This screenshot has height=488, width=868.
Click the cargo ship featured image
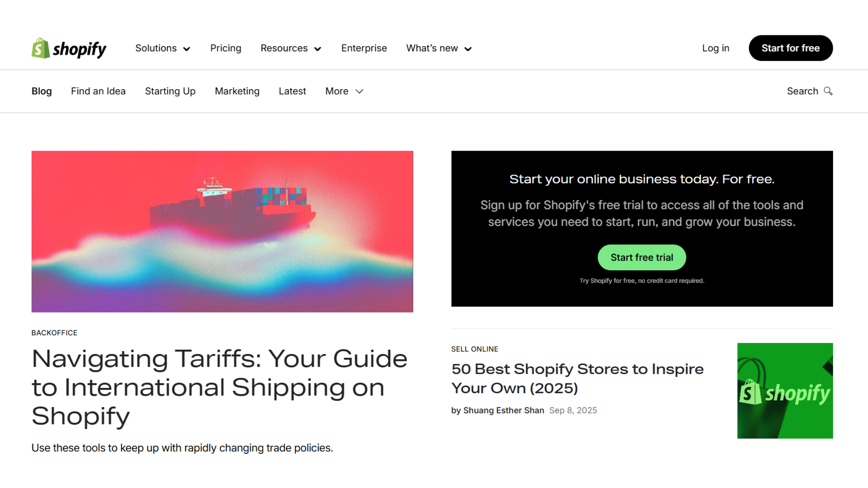click(222, 232)
